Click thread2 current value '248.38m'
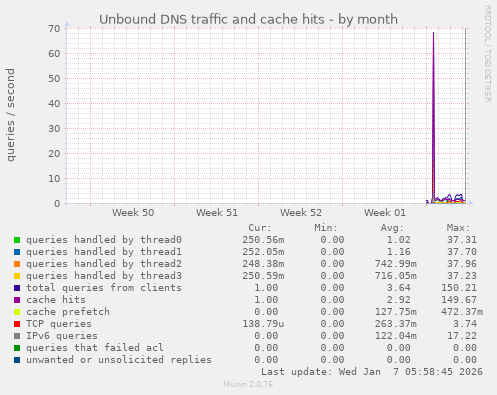Image resolution: width=497 pixels, height=395 pixels. point(263,264)
